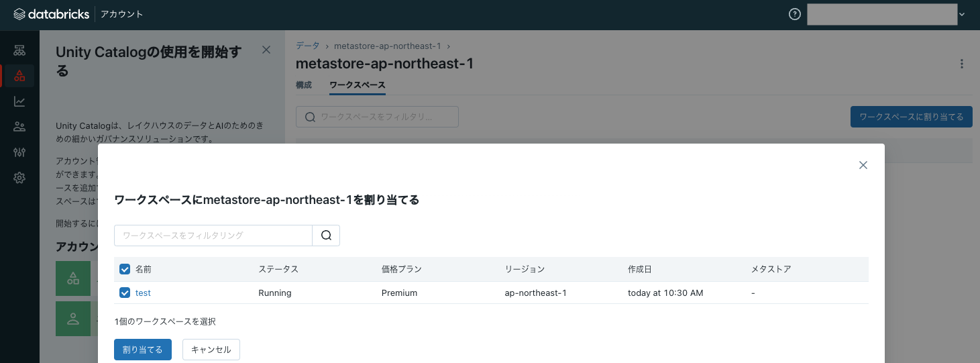Screen dimensions: 980x363
Task: Click the background workspace filter field
Action: 377,117
